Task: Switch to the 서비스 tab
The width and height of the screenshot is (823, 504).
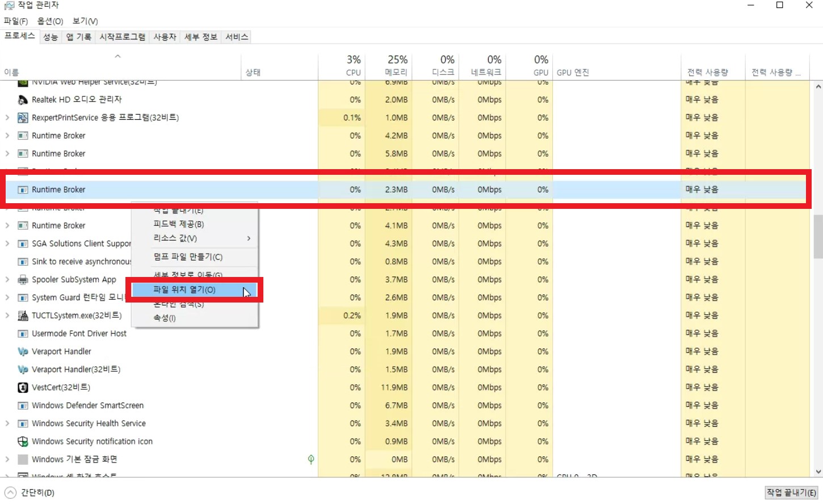Action: [x=237, y=37]
